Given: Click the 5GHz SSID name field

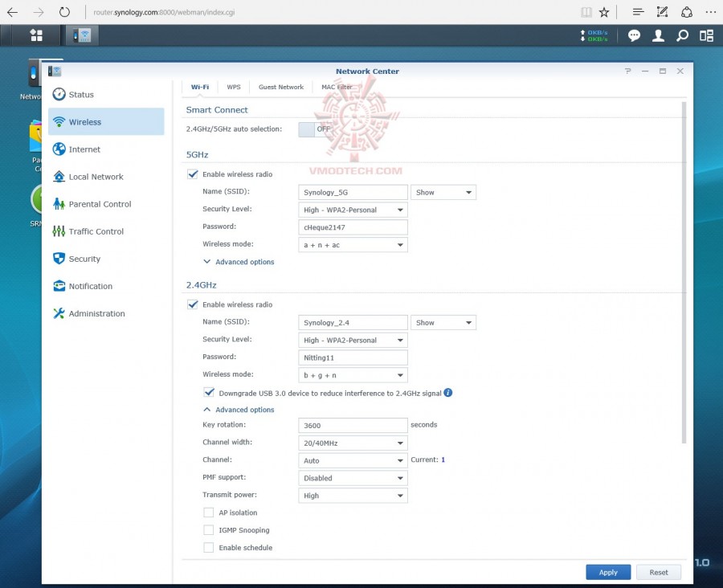Looking at the screenshot, I should (x=353, y=192).
